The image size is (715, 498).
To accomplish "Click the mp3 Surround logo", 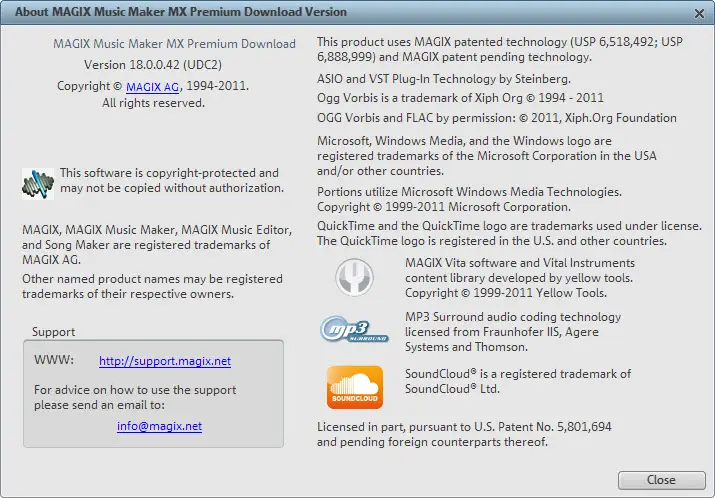I will click(354, 329).
